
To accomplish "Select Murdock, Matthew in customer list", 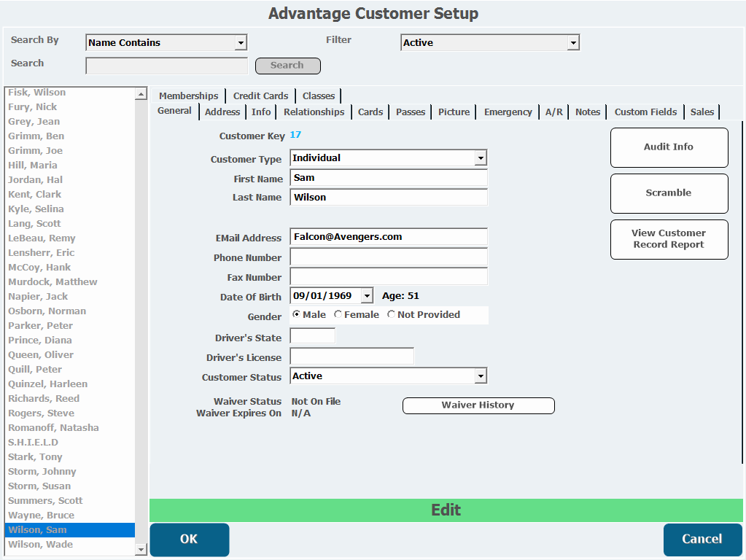I will 69,282.
